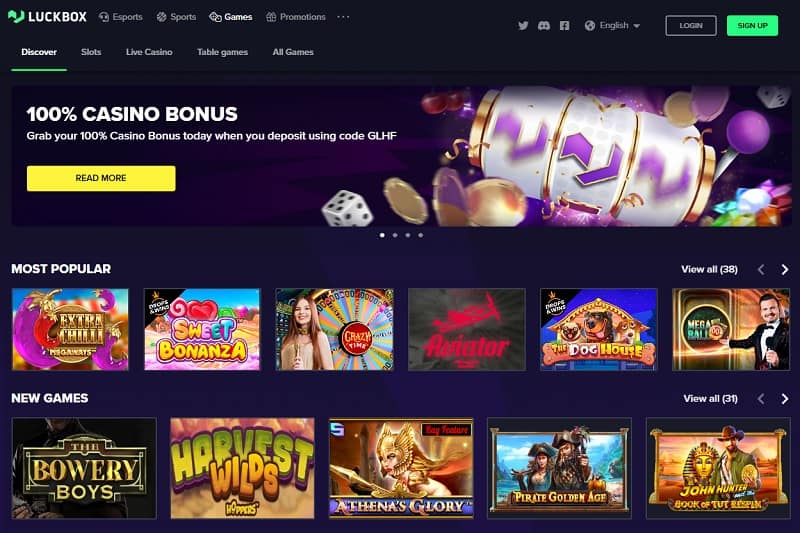Open the Discord social icon
Viewport: 800px width, 533px height.
[x=544, y=26]
